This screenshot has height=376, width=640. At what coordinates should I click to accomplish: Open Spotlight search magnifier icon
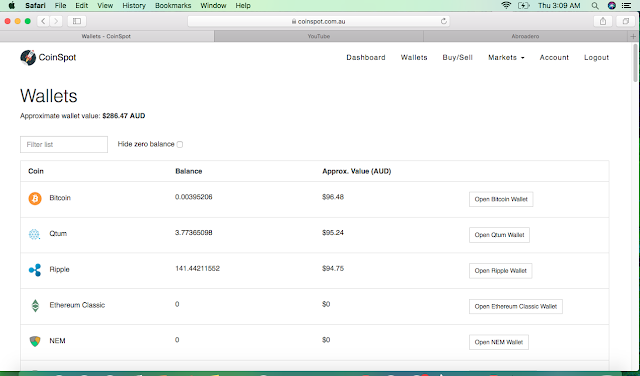coord(595,6)
